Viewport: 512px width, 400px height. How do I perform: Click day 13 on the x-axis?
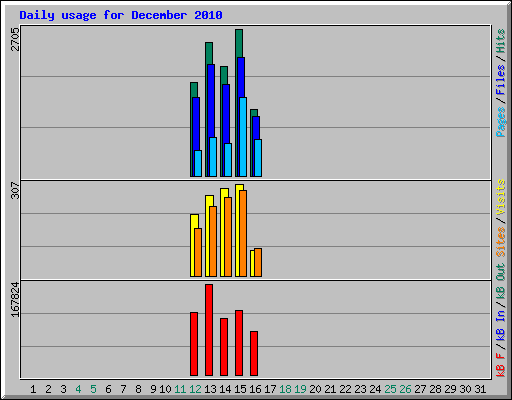210,389
